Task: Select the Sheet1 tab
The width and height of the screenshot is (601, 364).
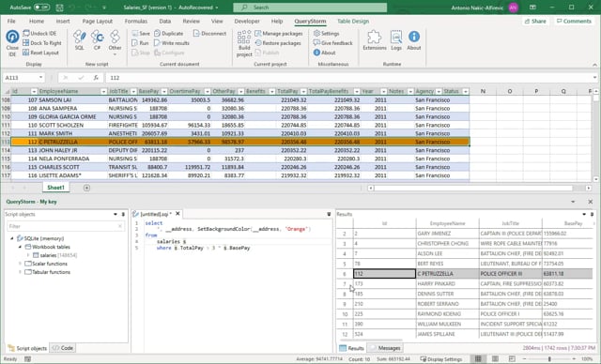Action: click(56, 188)
